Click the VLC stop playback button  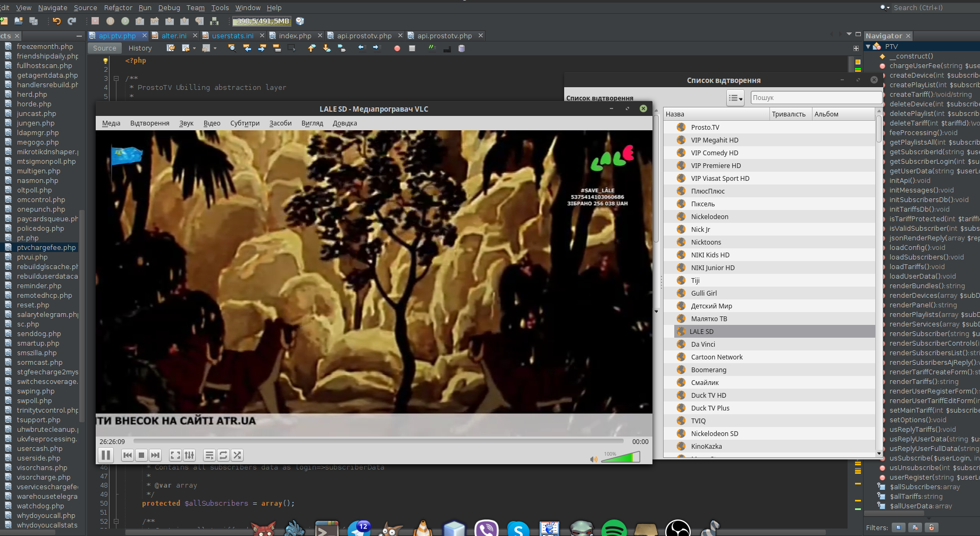click(x=141, y=455)
